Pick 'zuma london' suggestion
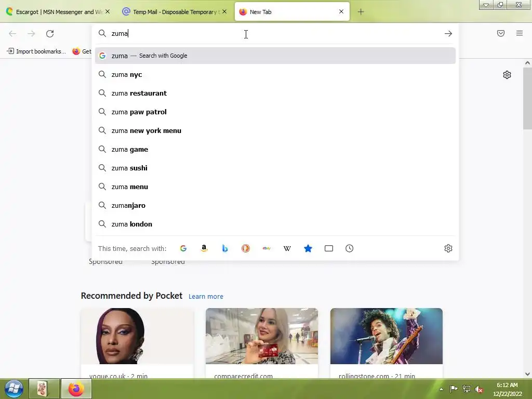Screen dimensions: 532x399 point(275,223)
